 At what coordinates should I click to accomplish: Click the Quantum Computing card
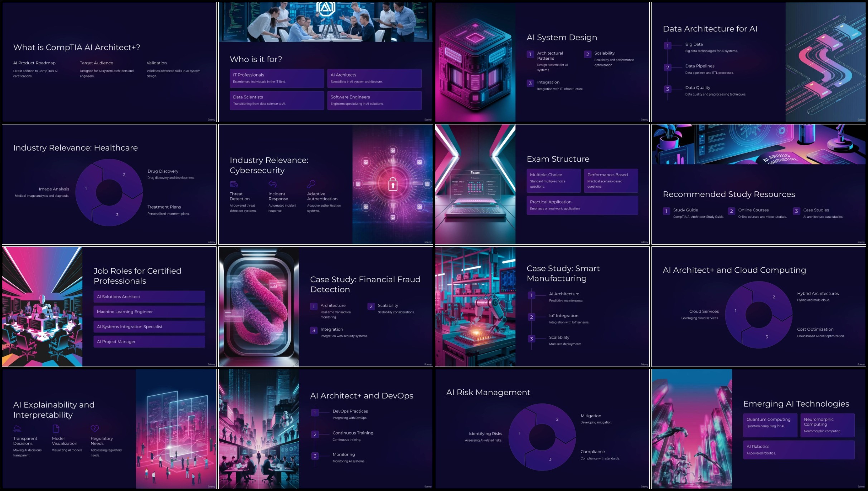tap(770, 425)
